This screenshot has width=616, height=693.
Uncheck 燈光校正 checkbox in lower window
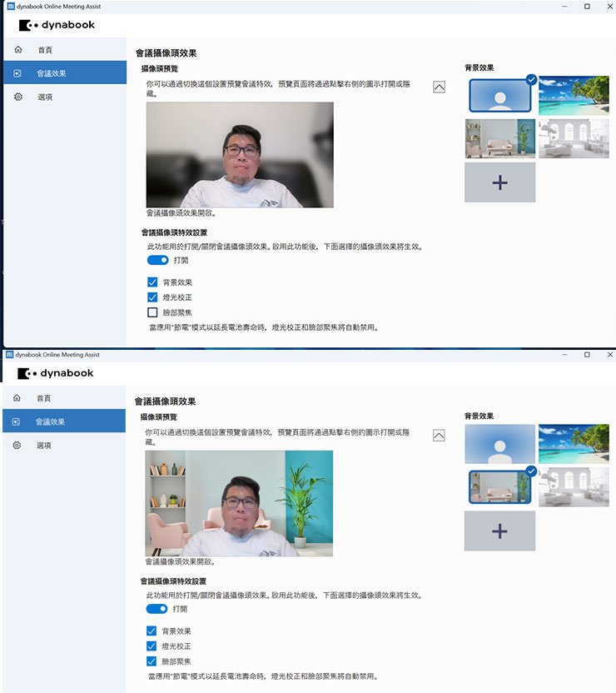click(x=152, y=646)
